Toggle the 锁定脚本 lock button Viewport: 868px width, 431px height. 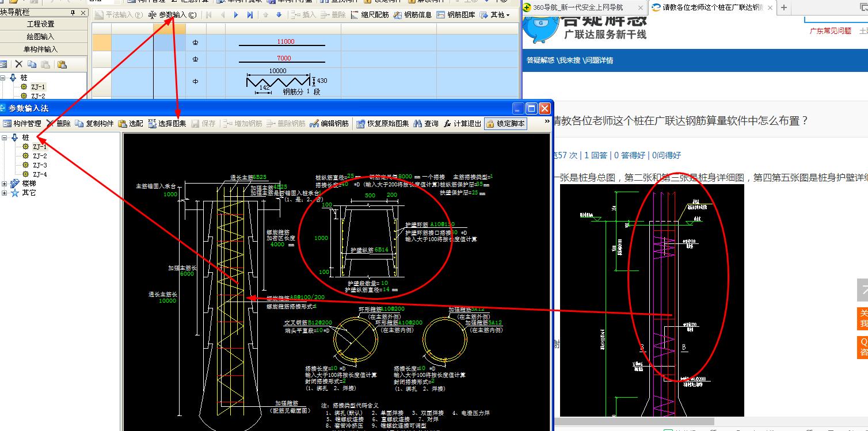click(x=505, y=124)
